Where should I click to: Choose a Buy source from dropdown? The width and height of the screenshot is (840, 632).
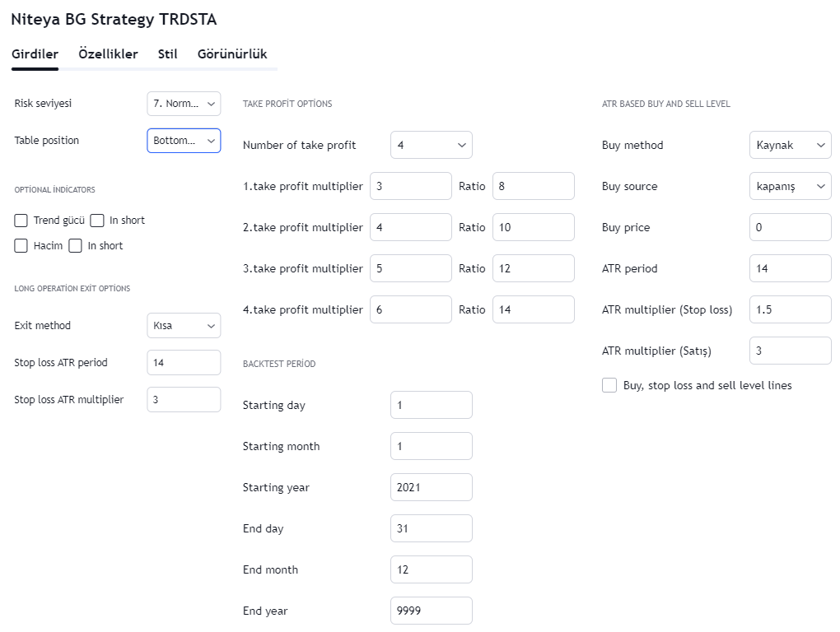coord(790,186)
